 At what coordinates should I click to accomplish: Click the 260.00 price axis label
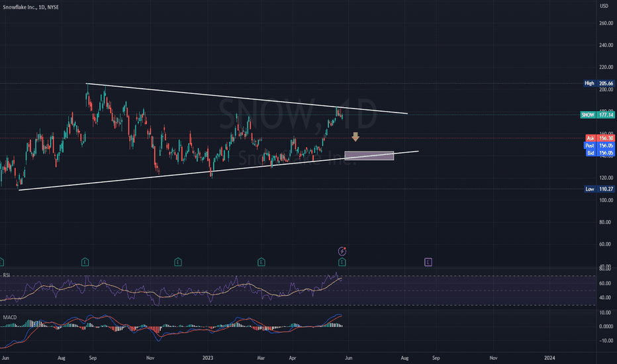pyautogui.click(x=606, y=23)
